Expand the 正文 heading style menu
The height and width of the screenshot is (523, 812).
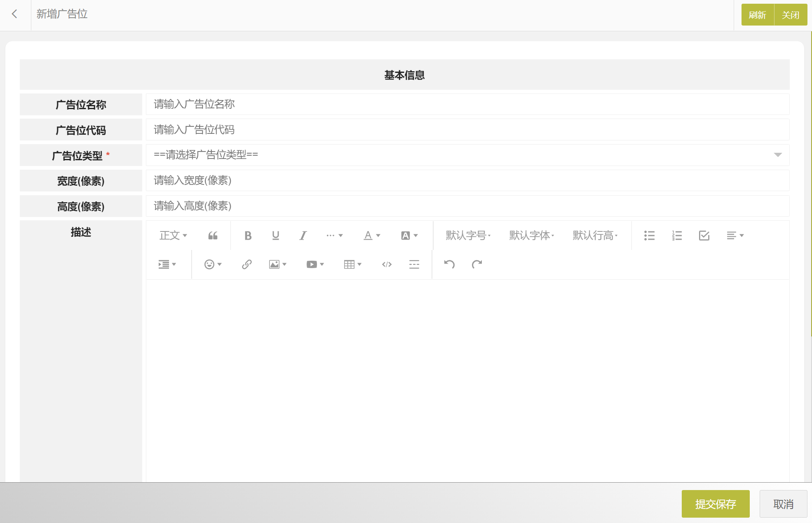[173, 236]
